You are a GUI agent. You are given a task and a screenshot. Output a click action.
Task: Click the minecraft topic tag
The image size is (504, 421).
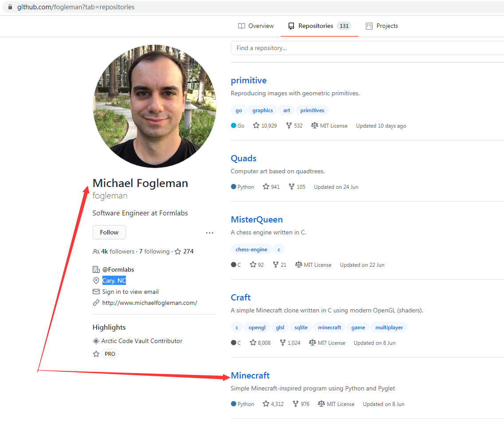[329, 327]
